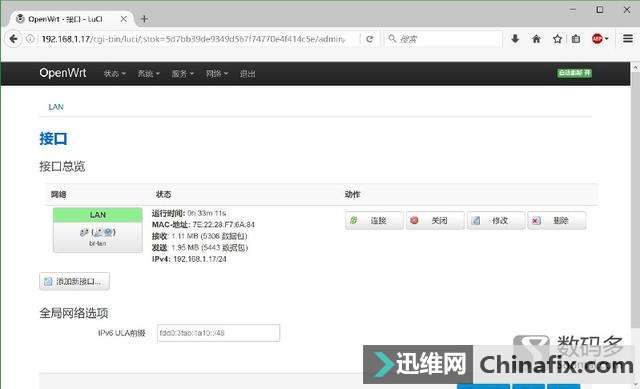Open a new browser tab
Viewport: 640px width, 389px height.
tap(144, 19)
